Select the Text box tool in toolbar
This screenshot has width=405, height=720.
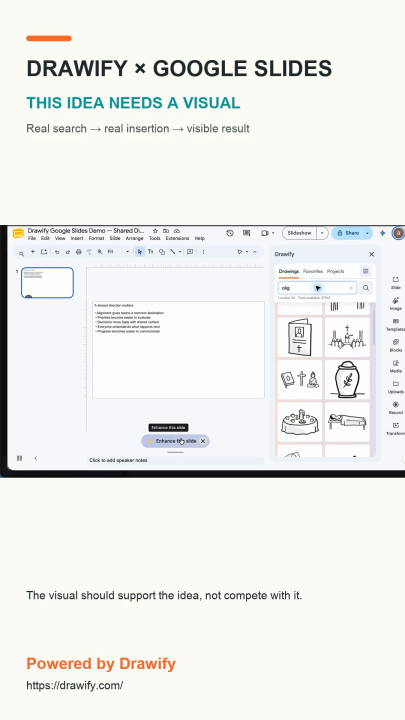(150, 252)
